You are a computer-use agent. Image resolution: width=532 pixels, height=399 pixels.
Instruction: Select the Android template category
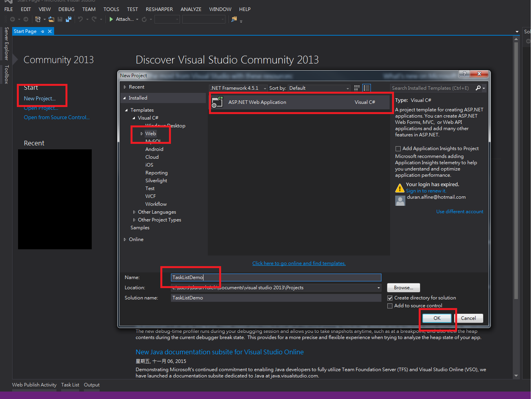(x=154, y=149)
